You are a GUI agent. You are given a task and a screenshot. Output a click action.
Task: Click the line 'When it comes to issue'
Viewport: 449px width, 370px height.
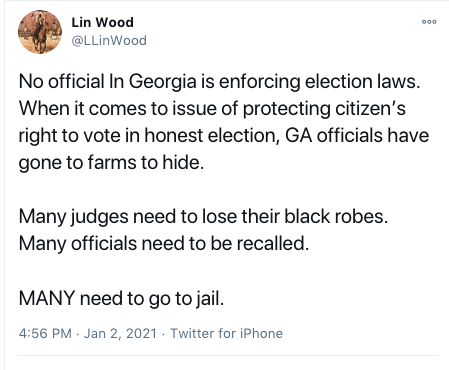click(x=212, y=109)
